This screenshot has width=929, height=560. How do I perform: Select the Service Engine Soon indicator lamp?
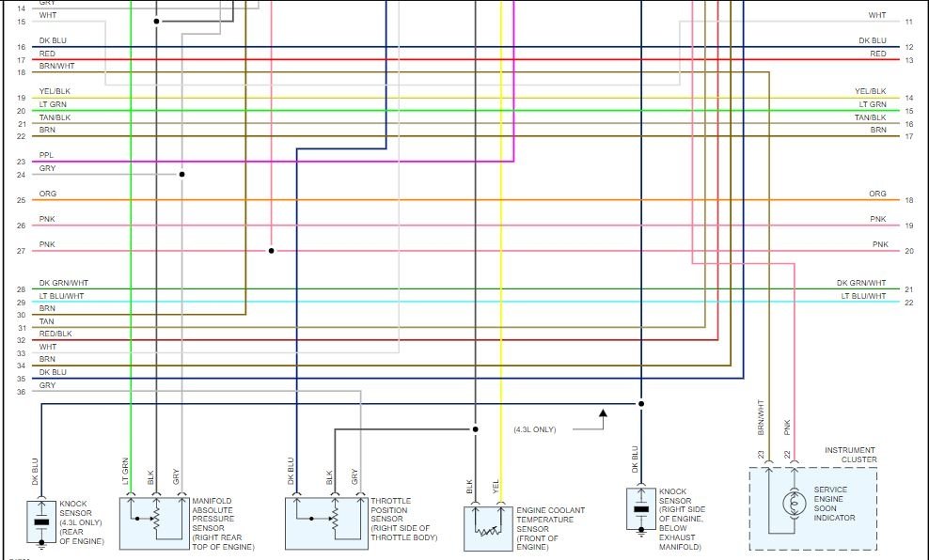click(x=794, y=504)
